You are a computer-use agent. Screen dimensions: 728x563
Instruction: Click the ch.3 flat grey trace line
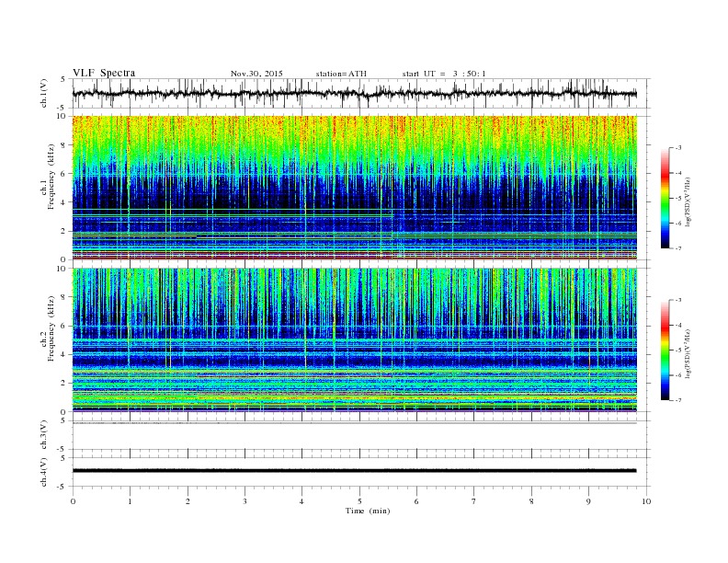click(x=355, y=423)
